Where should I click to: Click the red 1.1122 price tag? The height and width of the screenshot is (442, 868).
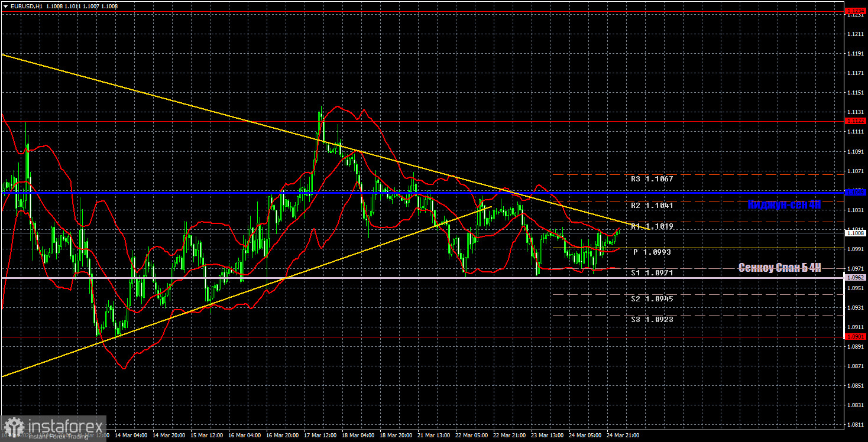(x=856, y=121)
